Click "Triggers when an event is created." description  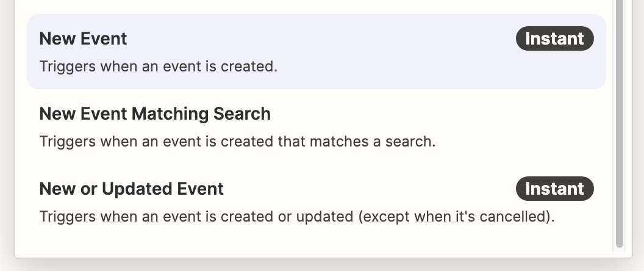click(158, 66)
